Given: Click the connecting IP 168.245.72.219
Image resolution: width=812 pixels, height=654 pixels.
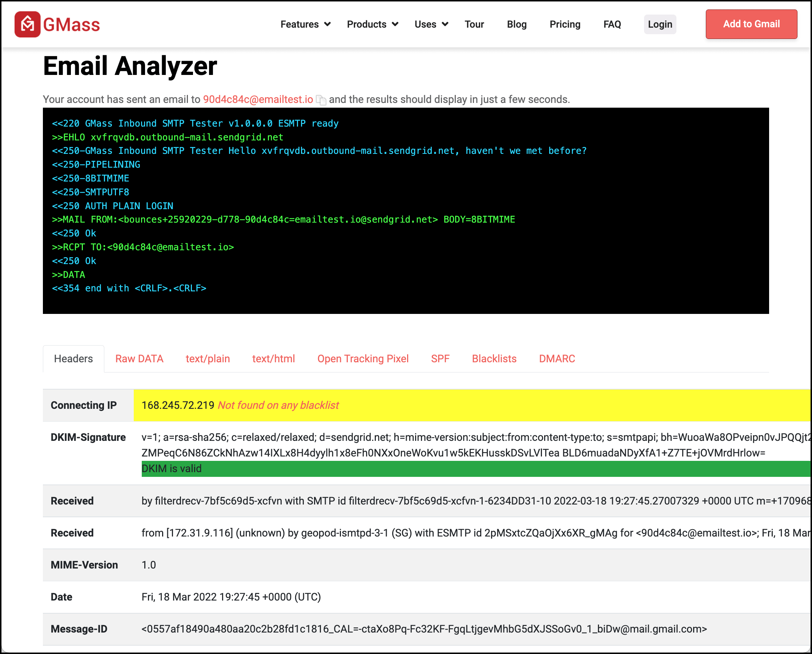Looking at the screenshot, I should (x=178, y=405).
